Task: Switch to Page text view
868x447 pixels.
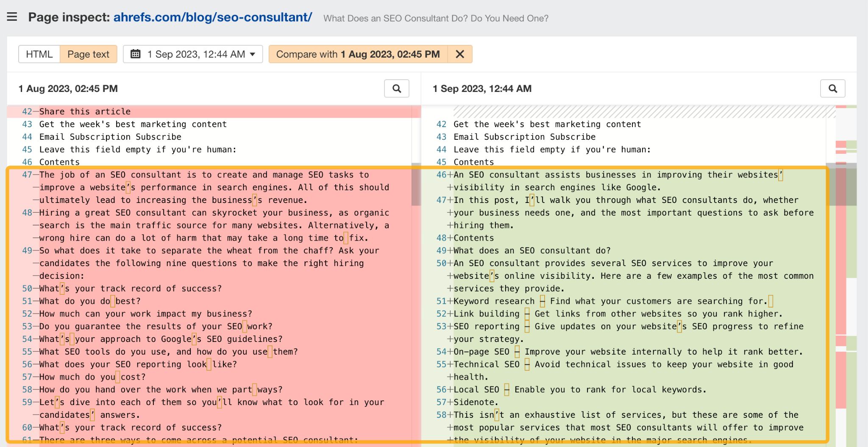Action: (88, 54)
